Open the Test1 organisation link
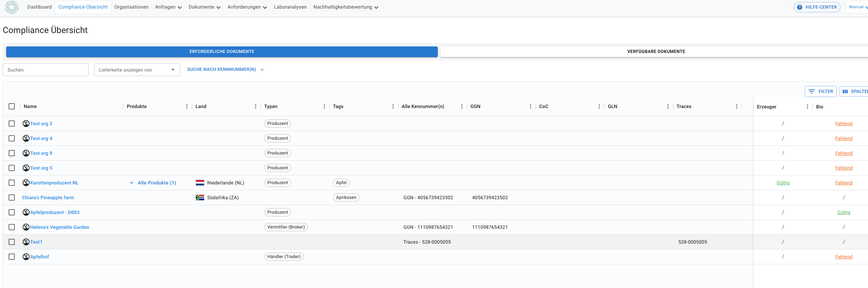 (x=36, y=242)
